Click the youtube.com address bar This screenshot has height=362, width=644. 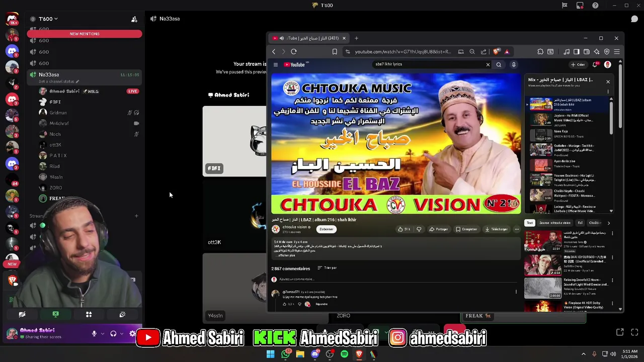[403, 51]
